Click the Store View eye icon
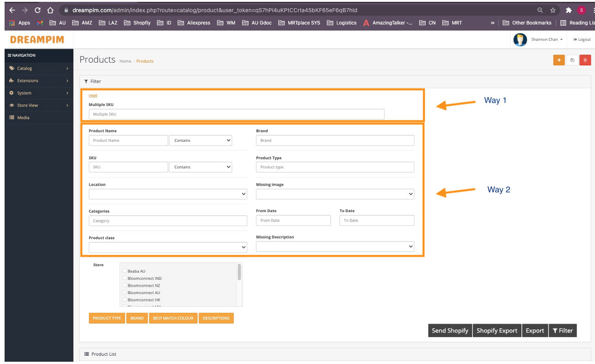 [12, 105]
